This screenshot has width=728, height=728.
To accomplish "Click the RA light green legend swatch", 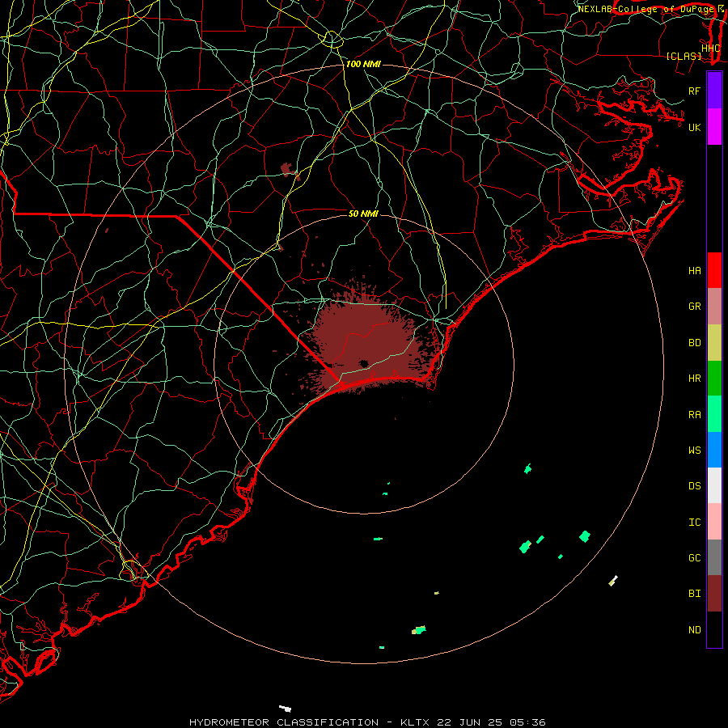I will 714,414.
